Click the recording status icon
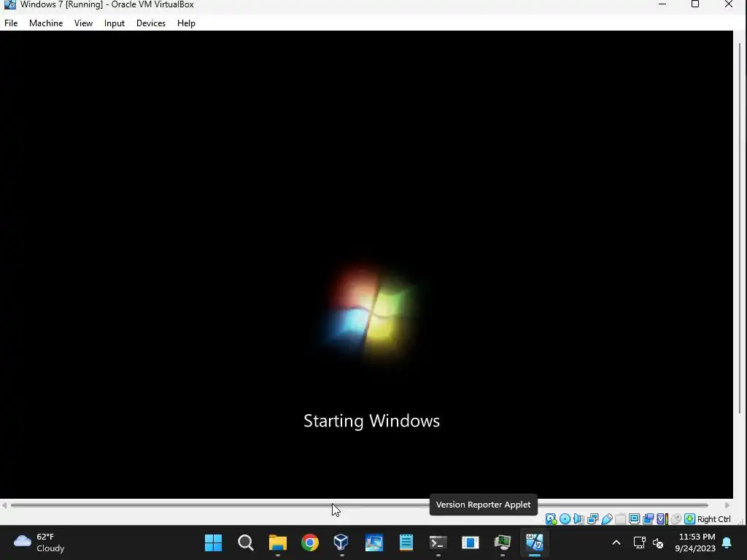The height and width of the screenshot is (560, 747). tap(649, 519)
